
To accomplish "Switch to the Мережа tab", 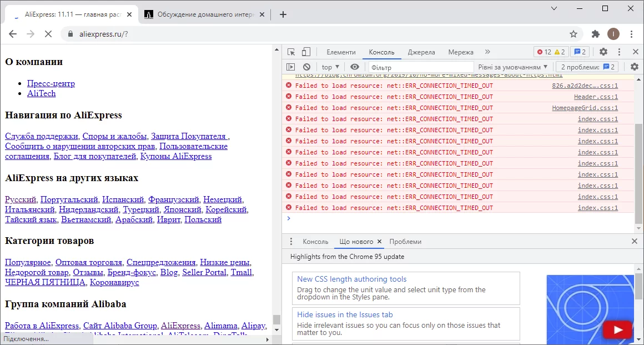I will [x=461, y=52].
